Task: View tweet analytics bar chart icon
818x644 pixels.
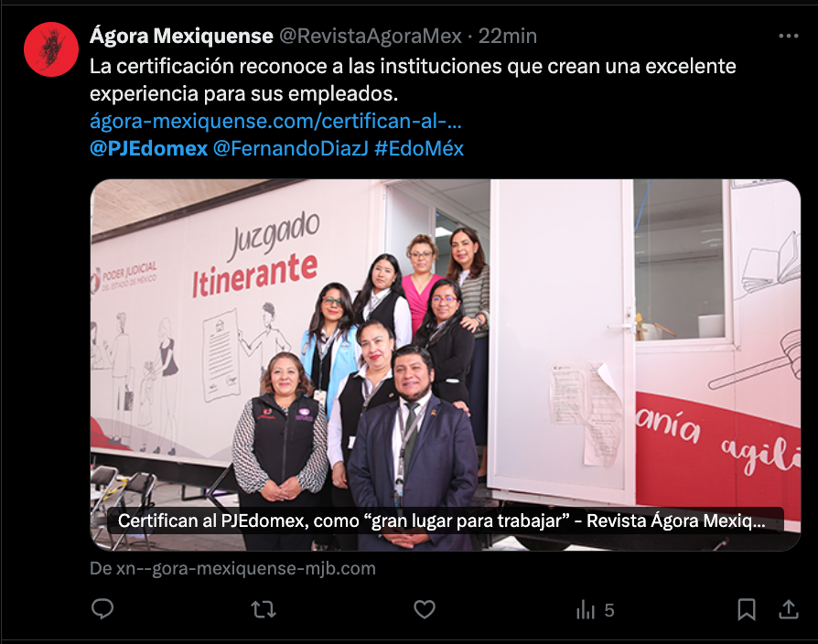Action: 586,609
